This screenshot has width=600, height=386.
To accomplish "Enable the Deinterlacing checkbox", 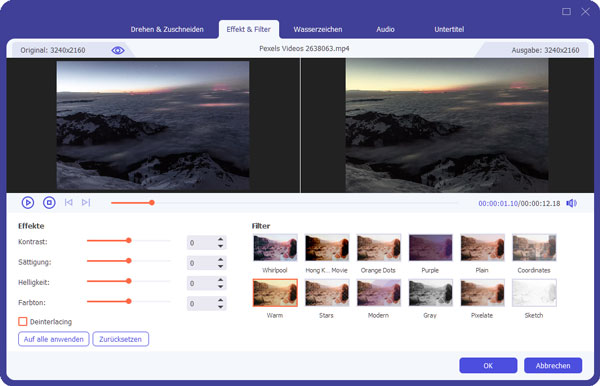I will [23, 321].
